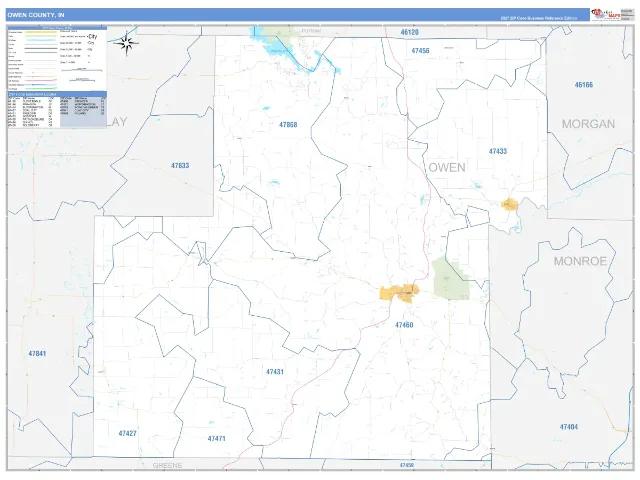Click the ZIP Code index table header bar
The height and width of the screenshot is (480, 640).
(57, 94)
